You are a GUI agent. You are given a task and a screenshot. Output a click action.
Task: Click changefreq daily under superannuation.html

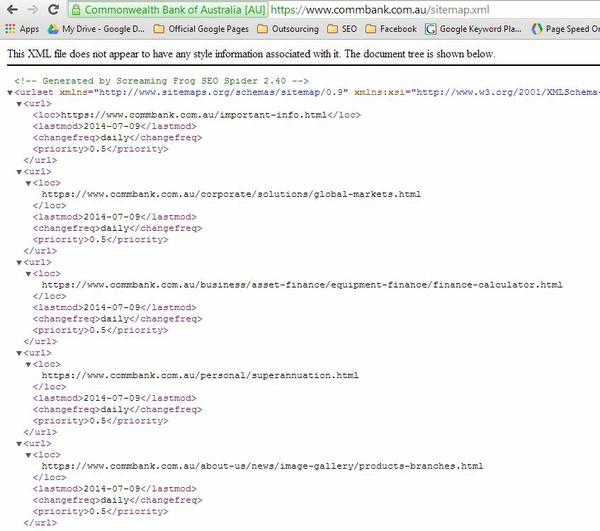pyautogui.click(x=117, y=410)
